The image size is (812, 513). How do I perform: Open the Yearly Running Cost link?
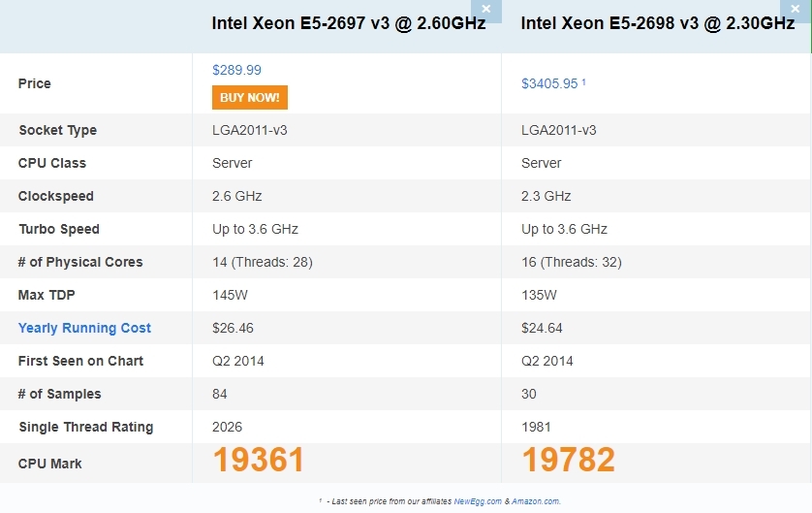click(x=84, y=328)
